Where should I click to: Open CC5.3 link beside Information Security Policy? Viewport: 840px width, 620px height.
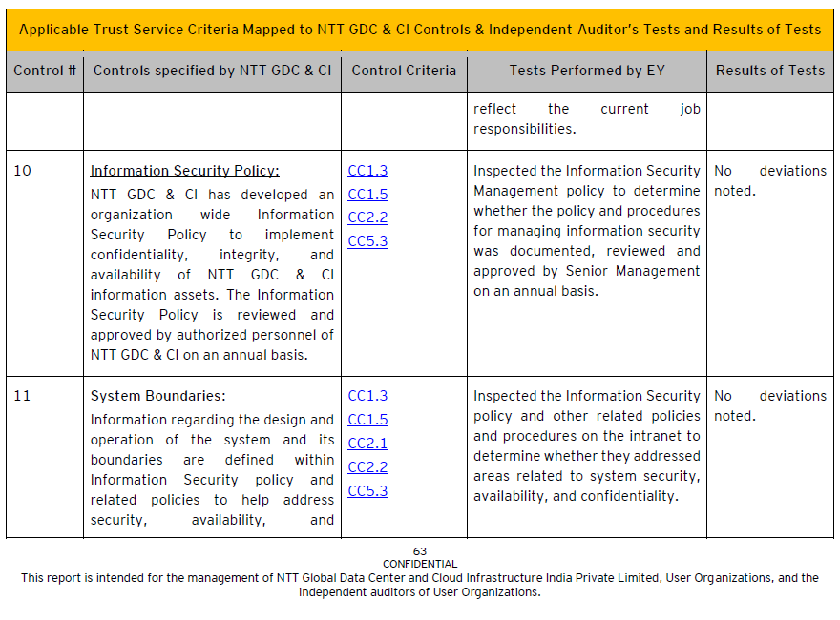[x=367, y=241]
